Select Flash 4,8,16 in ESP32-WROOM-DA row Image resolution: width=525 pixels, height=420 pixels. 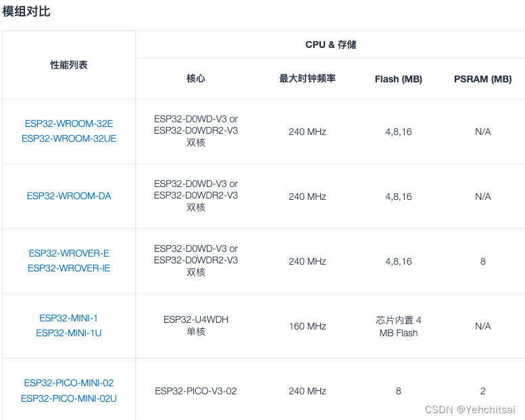399,196
